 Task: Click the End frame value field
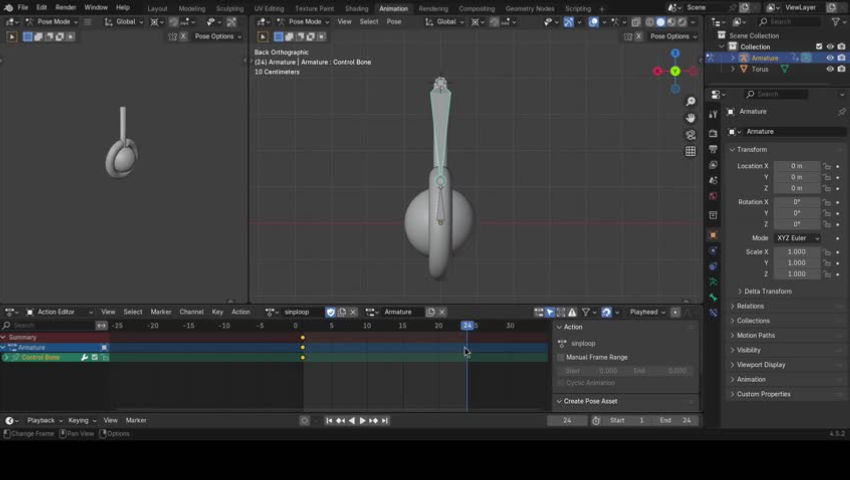click(x=675, y=421)
